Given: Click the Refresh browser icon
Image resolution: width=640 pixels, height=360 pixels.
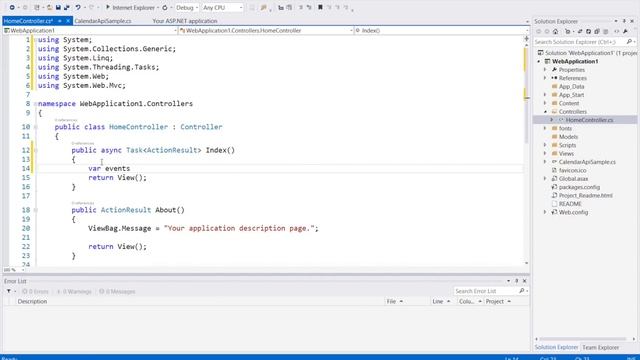Looking at the screenshot, I should 165,7.
